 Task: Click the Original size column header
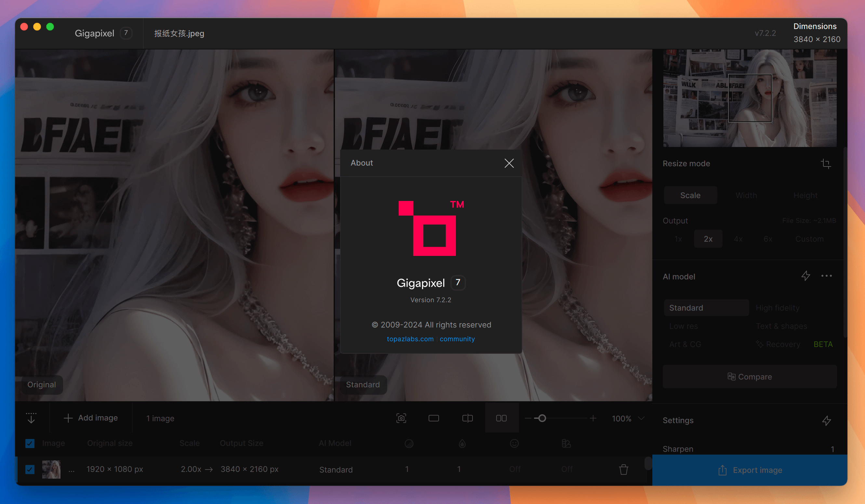(x=110, y=443)
